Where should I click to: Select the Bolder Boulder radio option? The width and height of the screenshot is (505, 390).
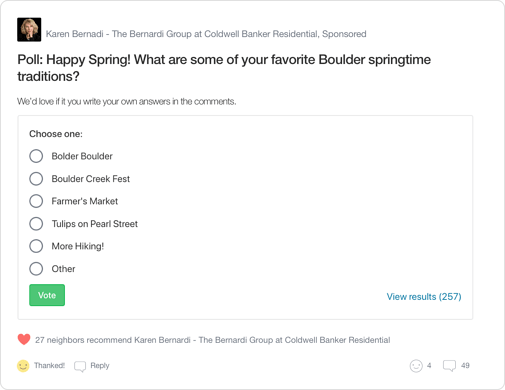(x=36, y=156)
